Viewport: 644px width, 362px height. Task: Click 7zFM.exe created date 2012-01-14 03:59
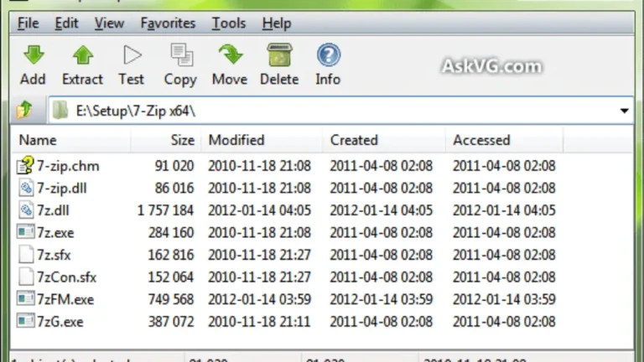click(382, 299)
